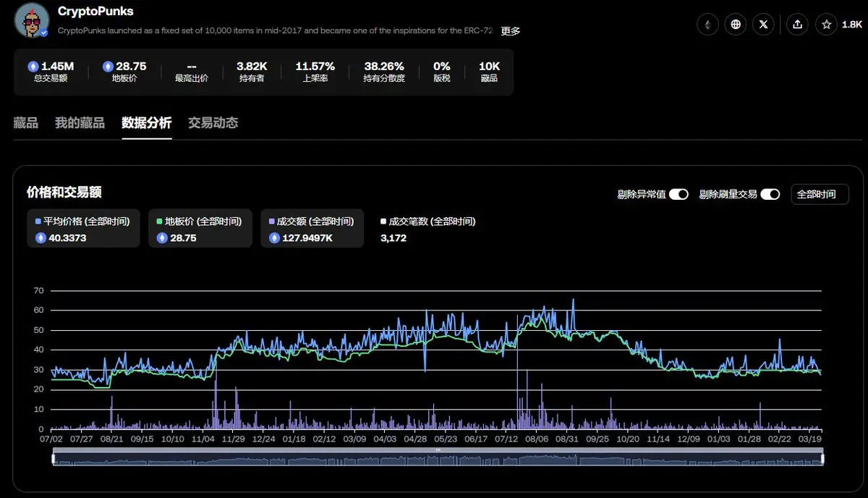The image size is (868, 498).
Task: Toggle the 剔除刷量交易 switch
Action: 770,194
